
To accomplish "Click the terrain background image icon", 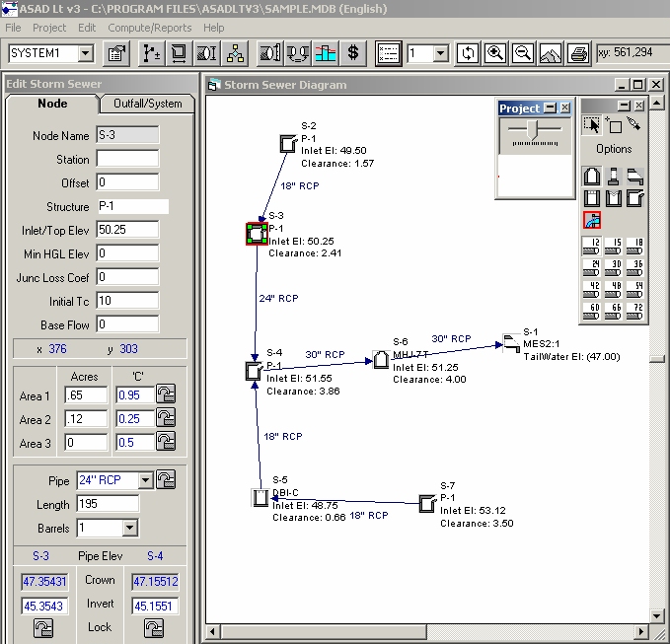I will click(551, 53).
